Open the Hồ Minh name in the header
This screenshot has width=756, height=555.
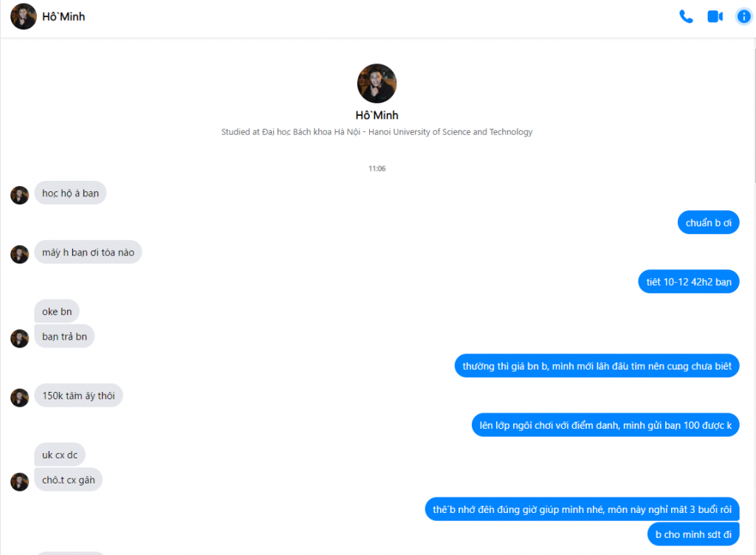[63, 16]
